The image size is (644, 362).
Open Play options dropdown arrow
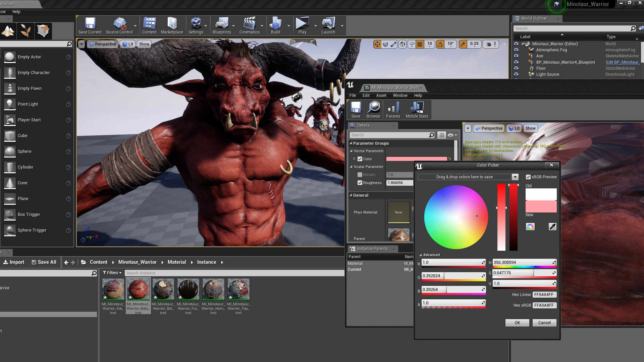coord(315,26)
